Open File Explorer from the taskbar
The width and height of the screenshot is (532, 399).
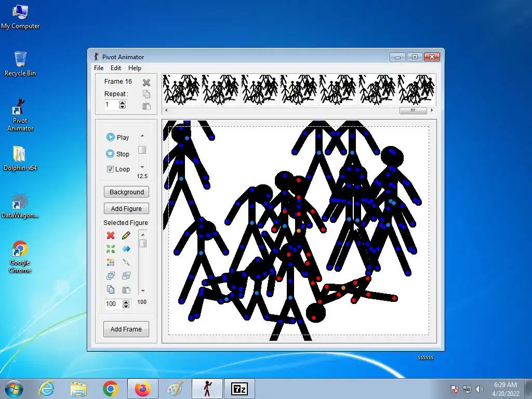pyautogui.click(x=78, y=389)
